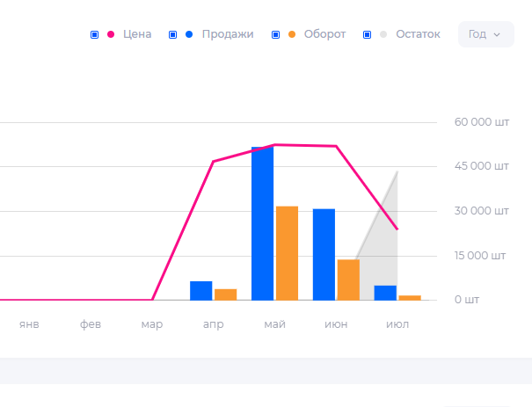Click the фев axis label
This screenshot has height=407, width=532.
[x=91, y=324]
